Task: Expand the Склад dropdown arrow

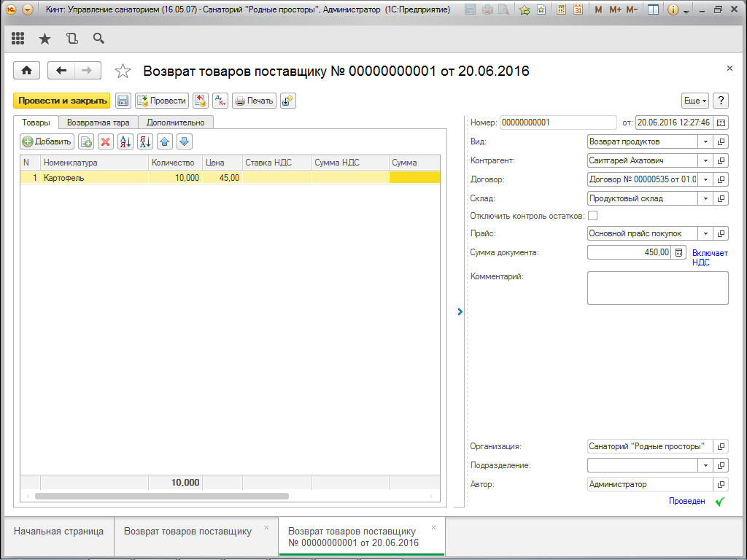Action: tap(705, 198)
